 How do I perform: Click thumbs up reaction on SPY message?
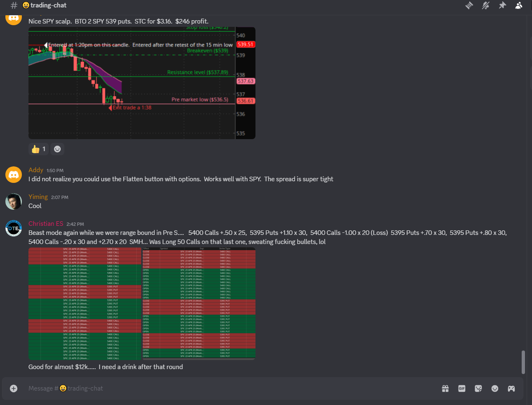click(x=39, y=149)
